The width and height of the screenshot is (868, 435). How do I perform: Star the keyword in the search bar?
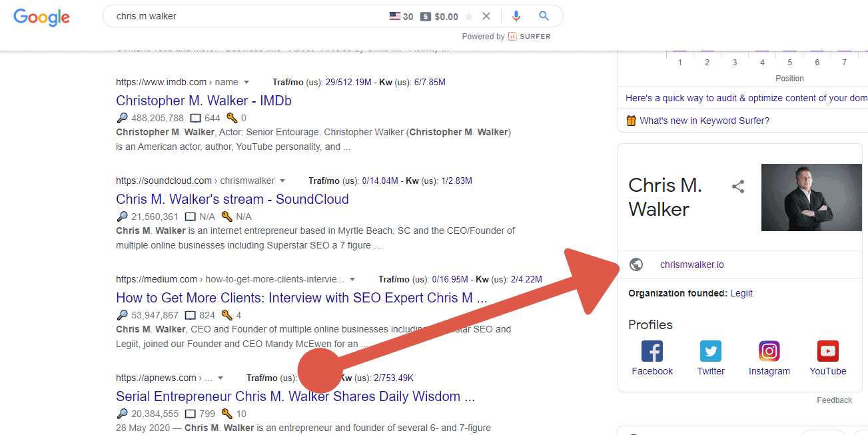(469, 17)
